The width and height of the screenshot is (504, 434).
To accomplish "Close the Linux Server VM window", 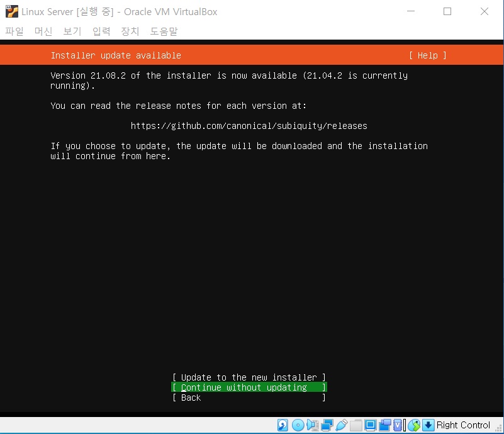I will click(x=484, y=11).
